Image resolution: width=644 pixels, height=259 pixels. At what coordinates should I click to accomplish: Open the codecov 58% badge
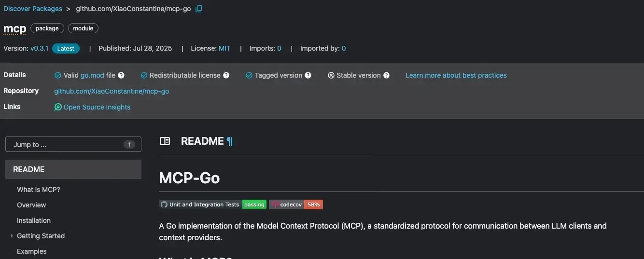pos(296,204)
